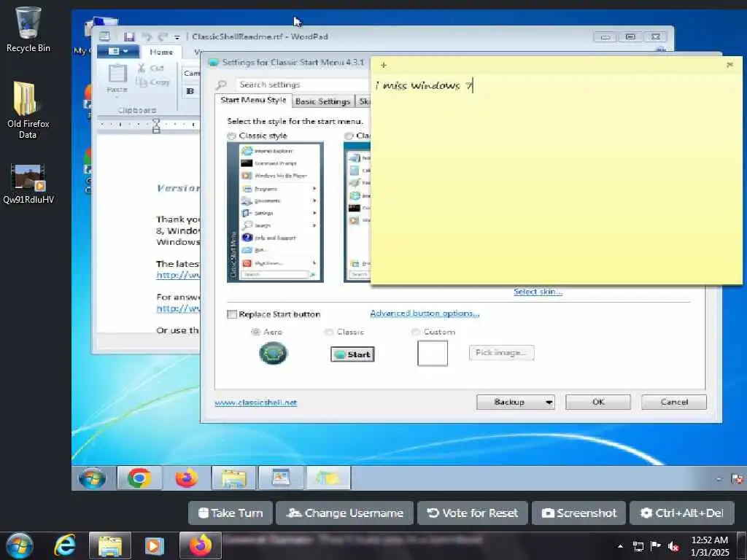This screenshot has height=560, width=747.
Task: Click the Save icon in WordPad title bar
Action: pyautogui.click(x=128, y=36)
